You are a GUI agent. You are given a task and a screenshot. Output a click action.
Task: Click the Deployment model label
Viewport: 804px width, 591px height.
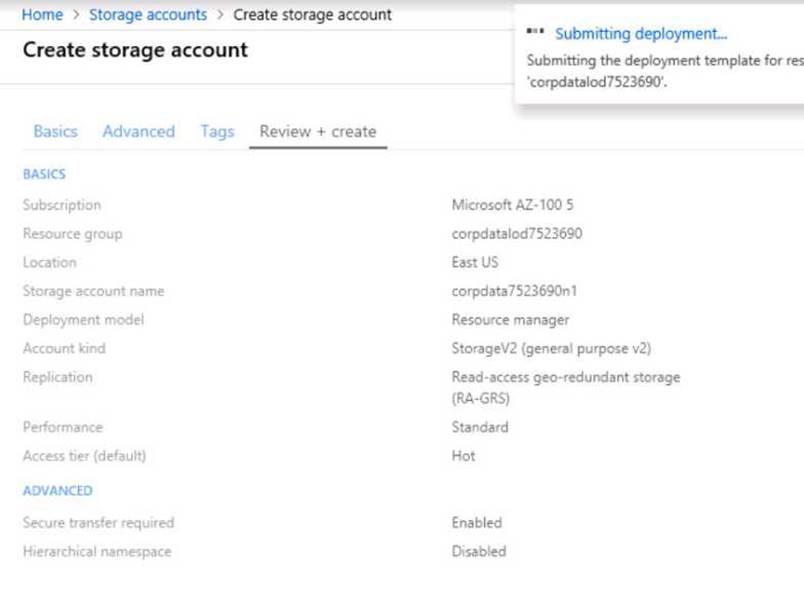[x=84, y=320]
